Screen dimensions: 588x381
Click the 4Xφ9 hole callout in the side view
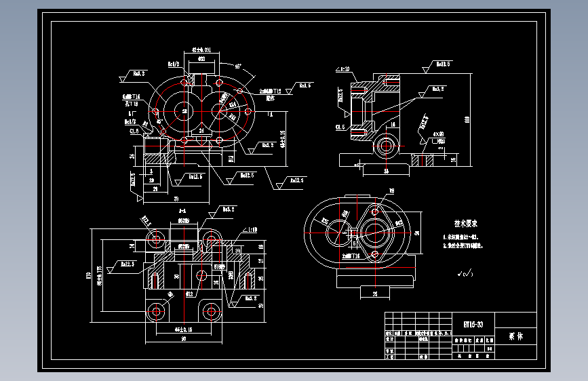[x=438, y=134]
